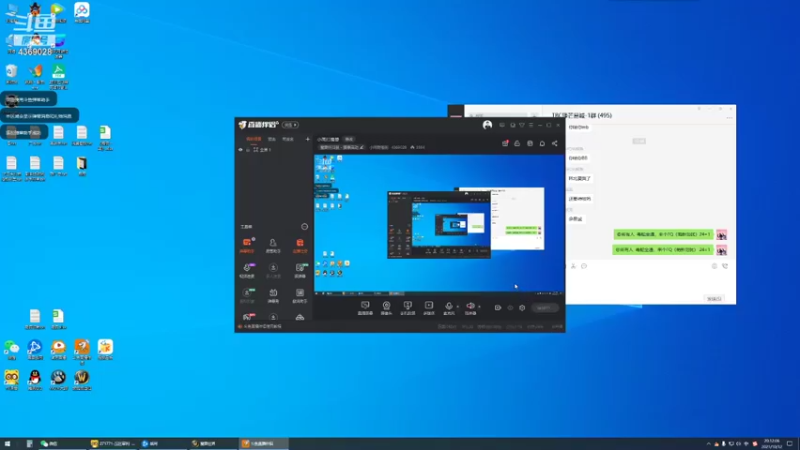Click the message icon right of the avatar

502,125
